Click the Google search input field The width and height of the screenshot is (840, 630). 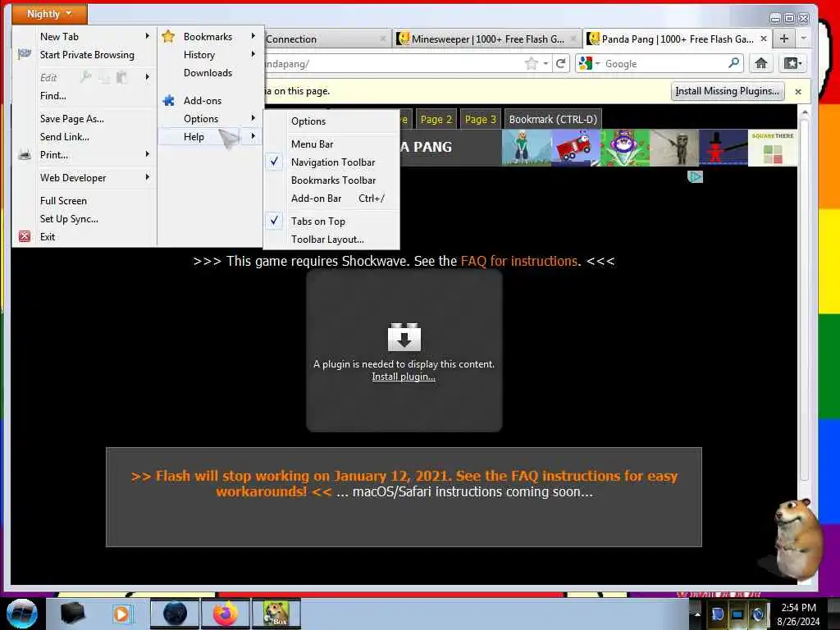pos(664,64)
